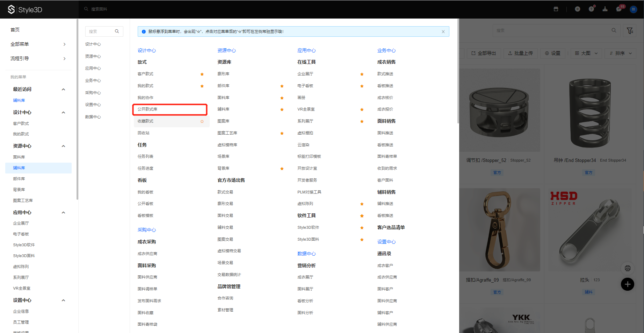This screenshot has width=644, height=333.
Task: Select 公开款式库 in the design menu
Action: tap(147, 109)
